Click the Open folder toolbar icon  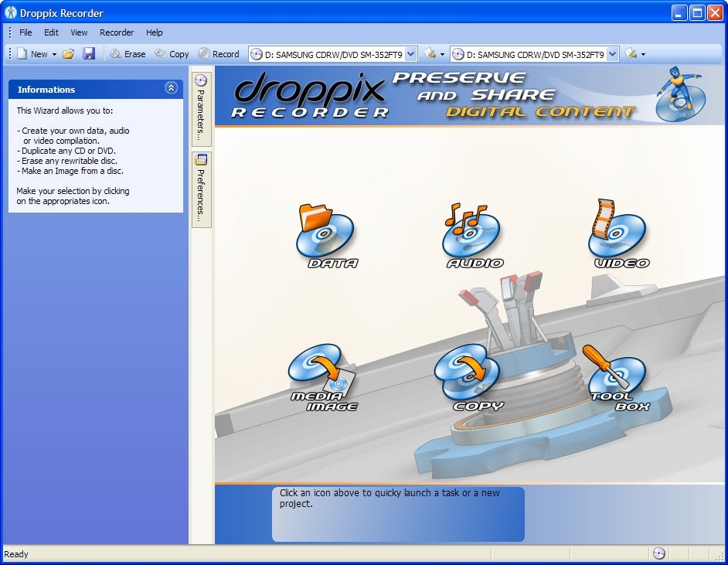coord(69,54)
